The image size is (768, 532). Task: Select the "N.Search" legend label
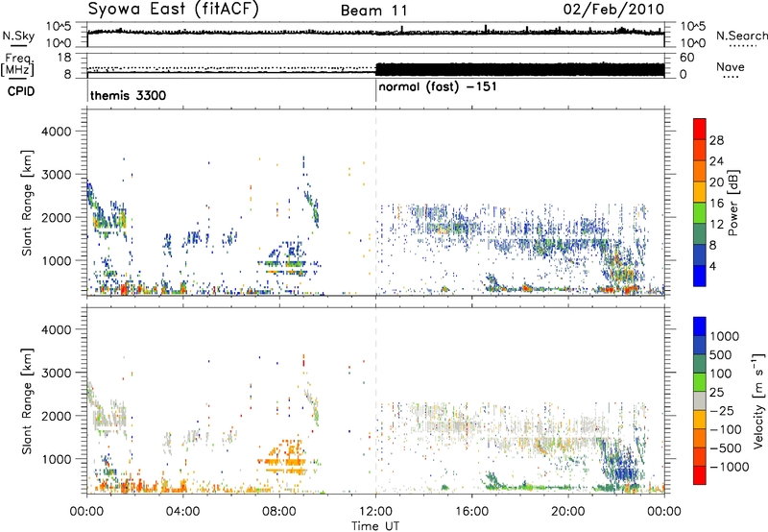pyautogui.click(x=742, y=36)
